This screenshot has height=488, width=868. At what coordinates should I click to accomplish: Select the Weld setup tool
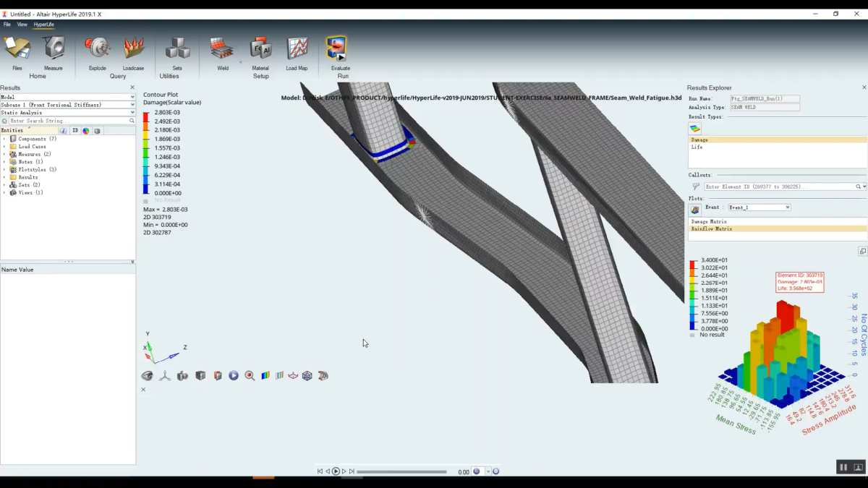point(223,53)
